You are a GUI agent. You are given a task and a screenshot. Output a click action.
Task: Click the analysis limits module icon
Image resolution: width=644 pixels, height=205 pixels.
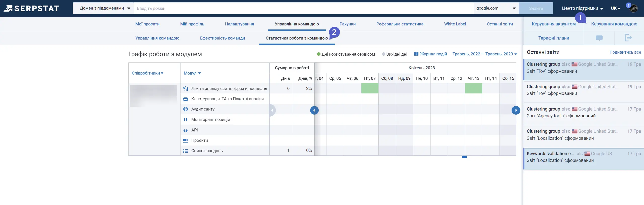pos(186,88)
